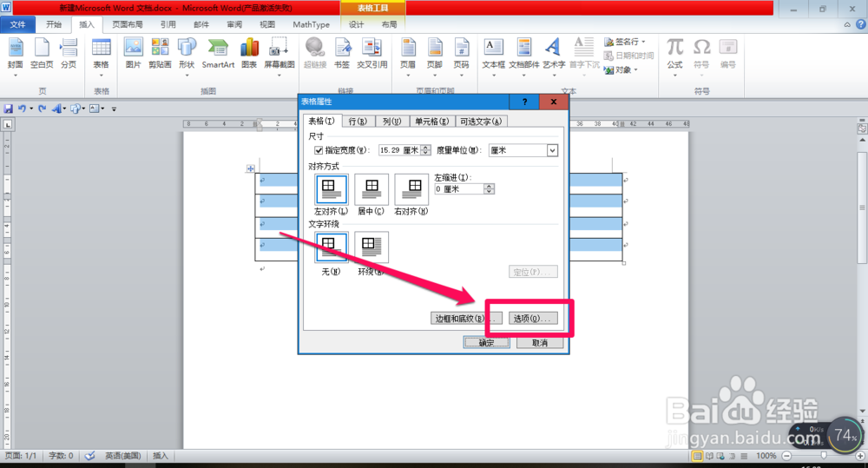Click the table move handle on the document
The width and height of the screenshot is (868, 468).
[251, 168]
